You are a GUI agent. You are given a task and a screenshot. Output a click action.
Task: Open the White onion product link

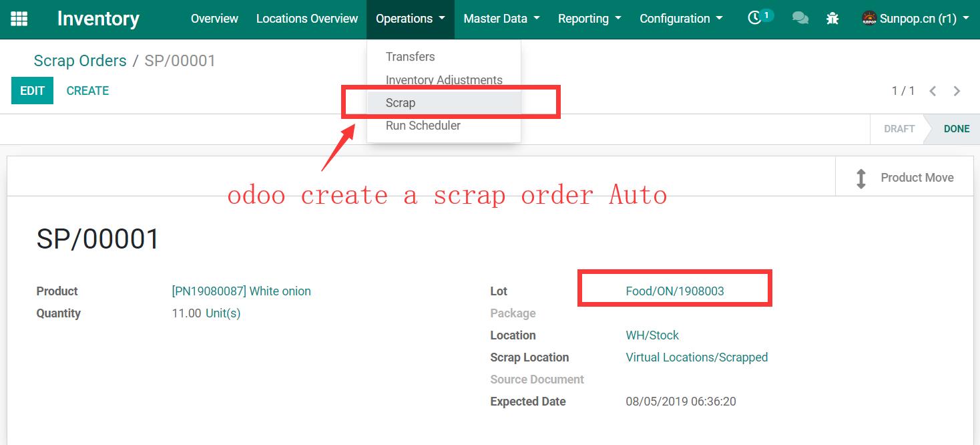pyautogui.click(x=241, y=291)
